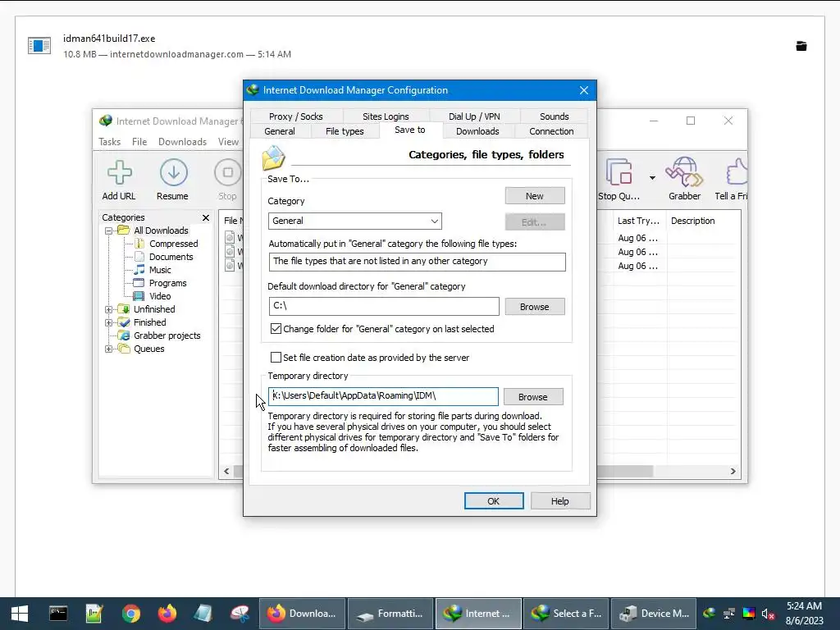840x630 pixels.
Task: Select the Compressed category folder icon
Action: click(x=139, y=244)
